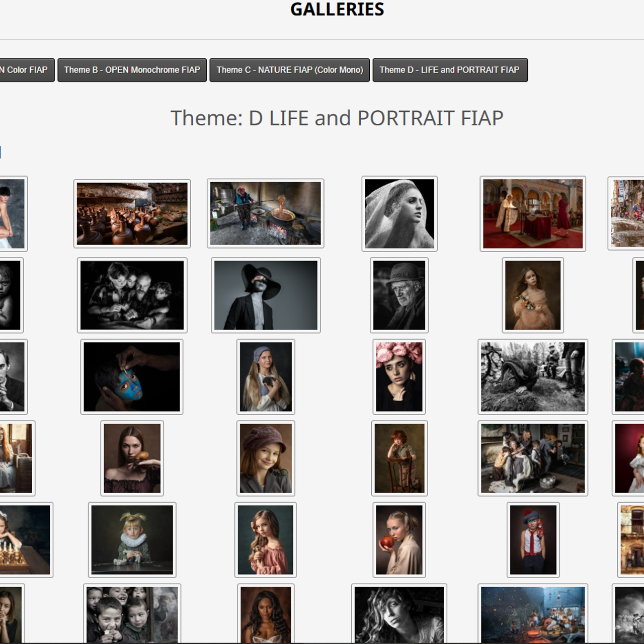Open blue night scene with crowd photo
This screenshot has width=644, height=644.
click(533, 614)
